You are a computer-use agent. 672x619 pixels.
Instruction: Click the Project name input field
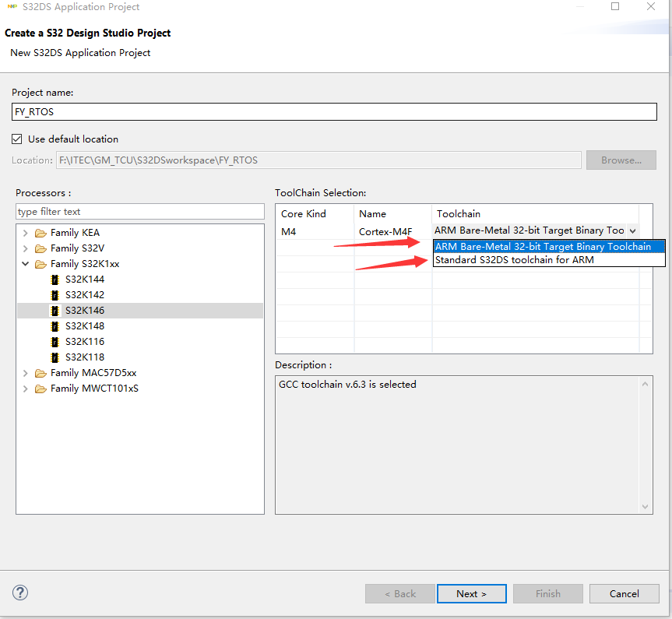[x=334, y=112]
